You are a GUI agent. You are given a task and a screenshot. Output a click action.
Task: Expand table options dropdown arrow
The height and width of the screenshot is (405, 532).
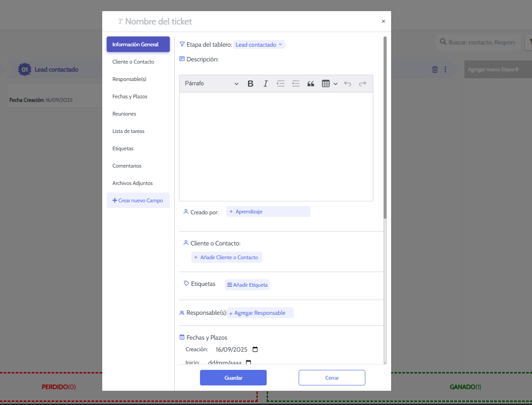click(336, 84)
